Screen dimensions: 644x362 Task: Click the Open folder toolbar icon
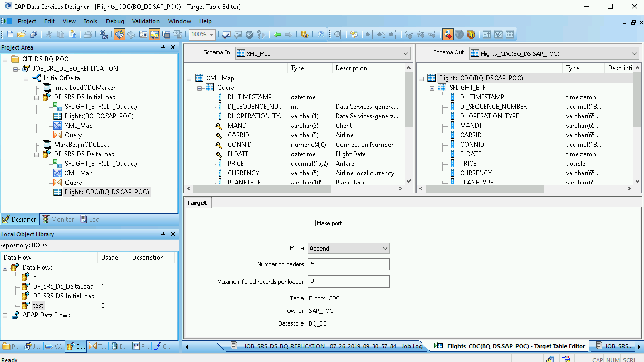(x=22, y=34)
